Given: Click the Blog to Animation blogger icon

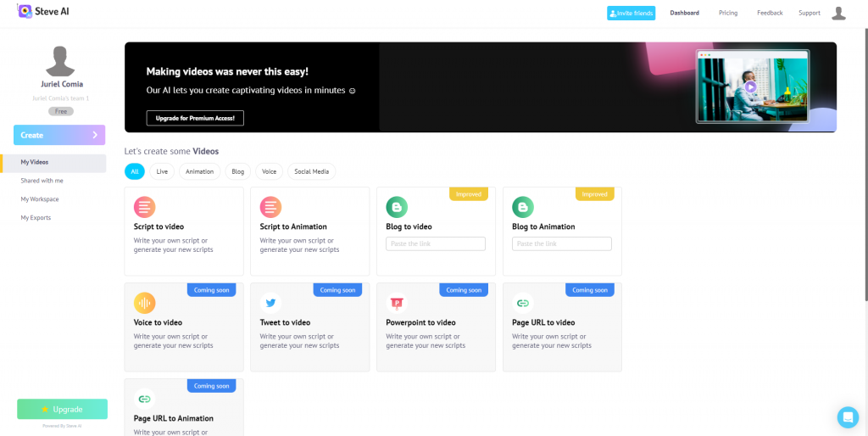Looking at the screenshot, I should (x=523, y=207).
